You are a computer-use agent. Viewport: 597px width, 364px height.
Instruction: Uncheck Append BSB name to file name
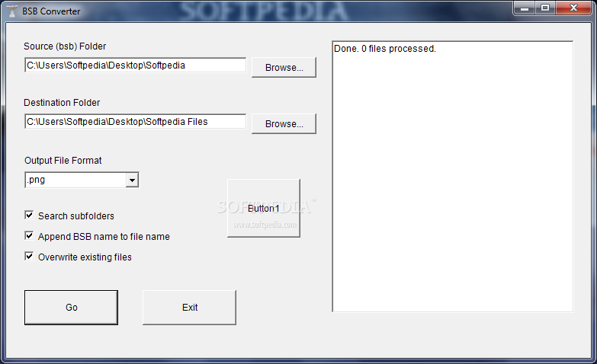point(29,236)
